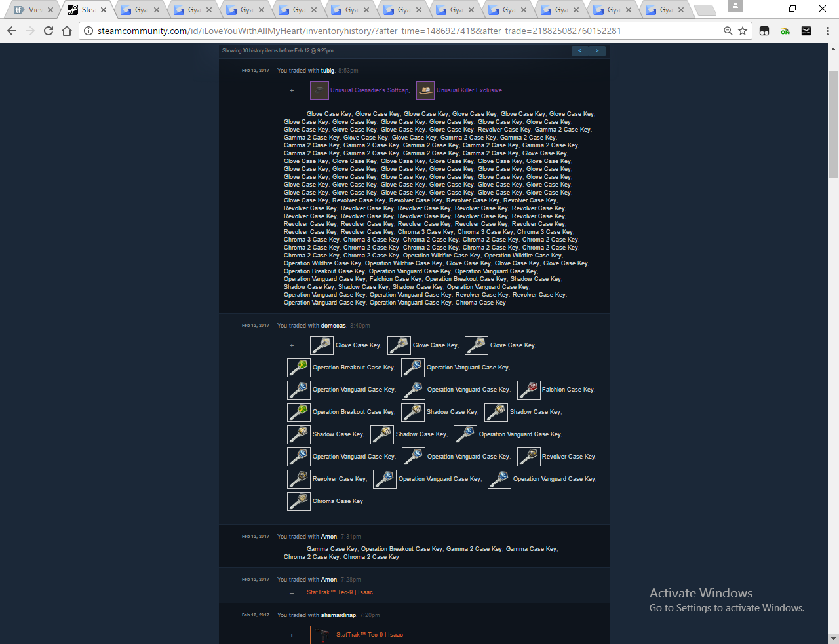
Task: Click the 7:31pm trade timestamp
Action: [x=351, y=537]
